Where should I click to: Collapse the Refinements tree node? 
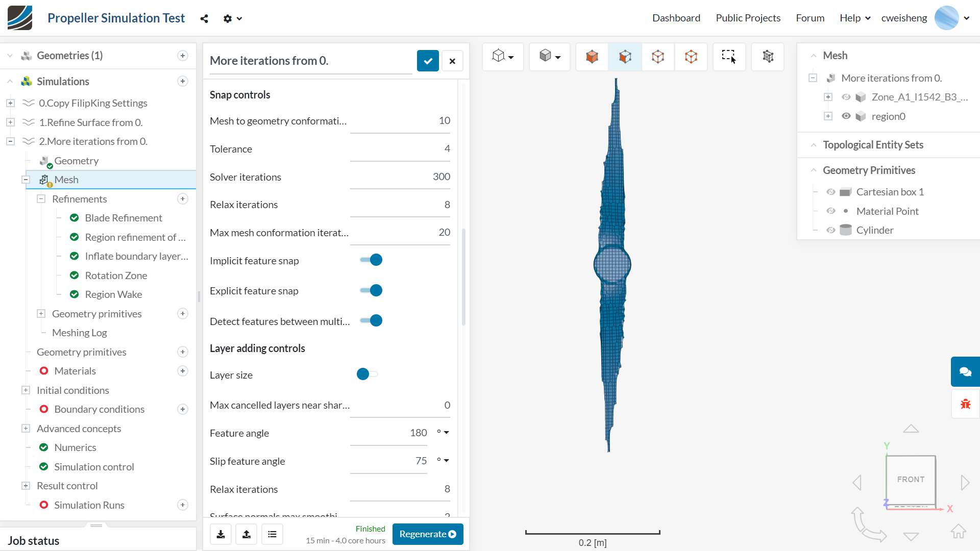pyautogui.click(x=41, y=199)
